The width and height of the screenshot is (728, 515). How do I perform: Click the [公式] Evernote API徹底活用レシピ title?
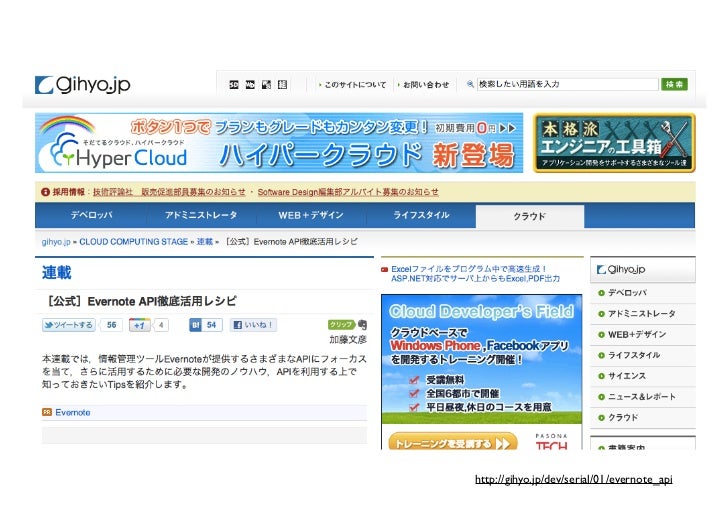[140, 301]
